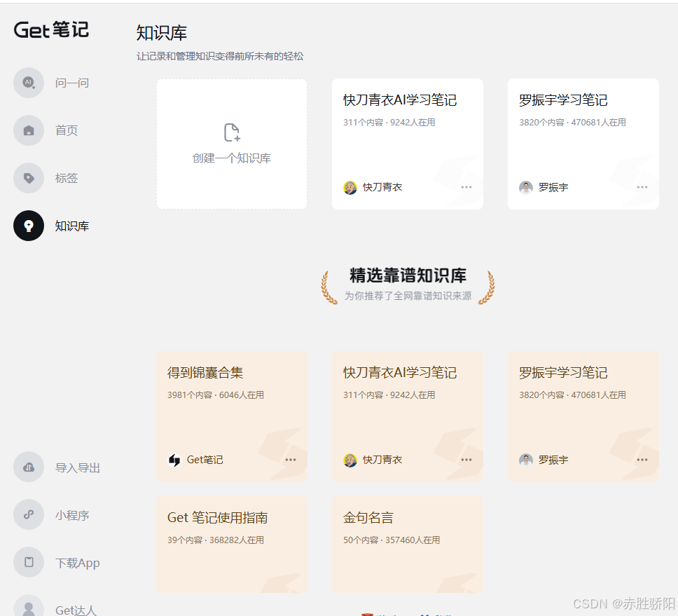Click Get笔记 author name in 得到锦囊合集
This screenshot has width=678, height=616.
click(205, 460)
